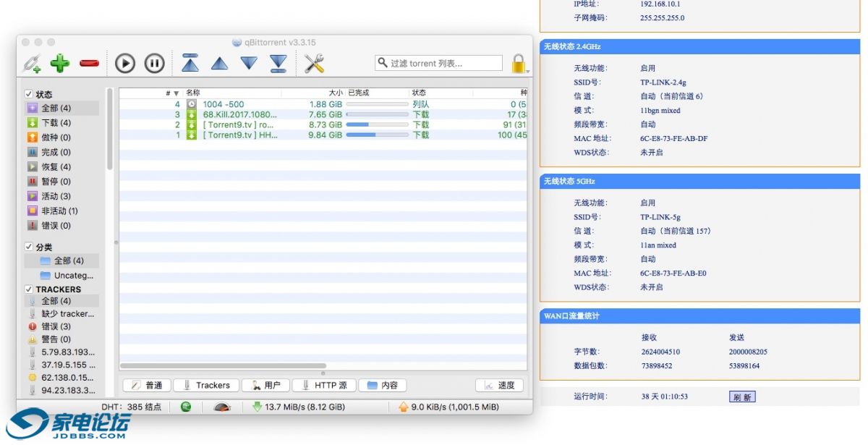Toggle the TRACKERS section checkbox

tap(29, 289)
